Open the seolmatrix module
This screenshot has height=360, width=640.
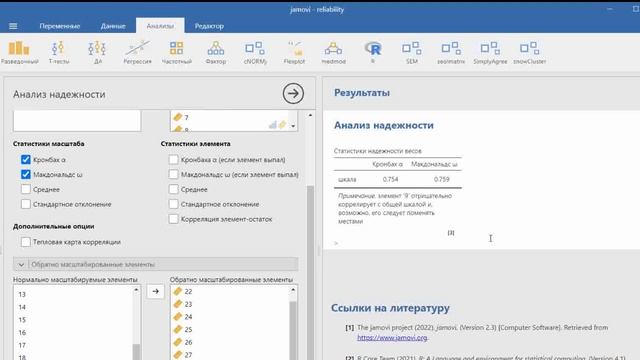click(x=451, y=53)
